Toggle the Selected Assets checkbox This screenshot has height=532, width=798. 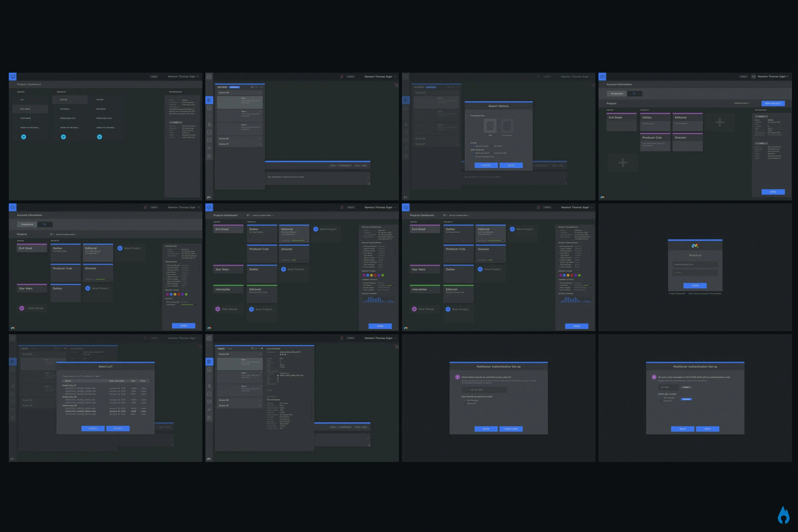coord(473,146)
